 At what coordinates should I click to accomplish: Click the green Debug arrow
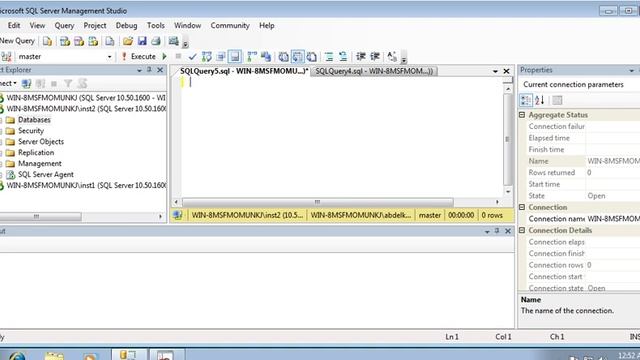pyautogui.click(x=164, y=56)
